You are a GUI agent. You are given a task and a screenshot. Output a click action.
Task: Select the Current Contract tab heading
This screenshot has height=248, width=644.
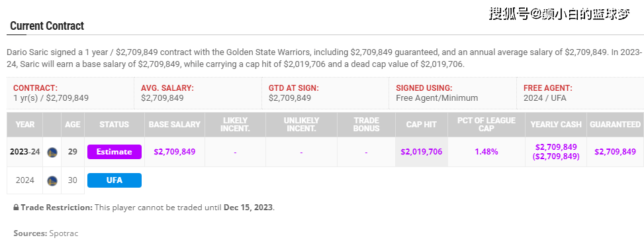coord(47,26)
